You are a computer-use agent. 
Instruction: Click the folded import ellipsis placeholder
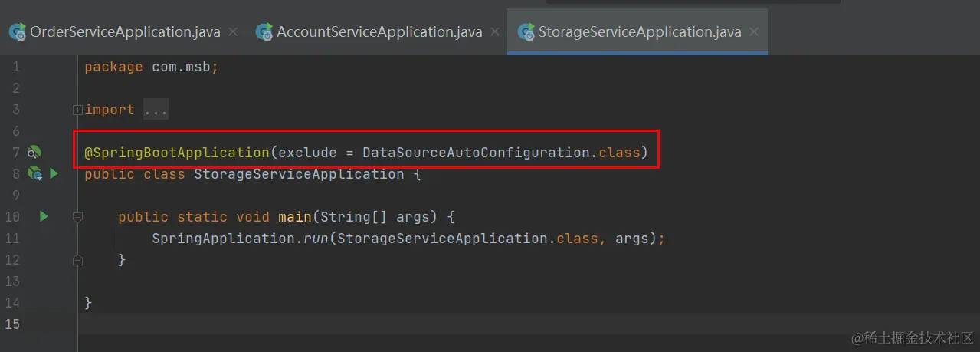tap(156, 110)
